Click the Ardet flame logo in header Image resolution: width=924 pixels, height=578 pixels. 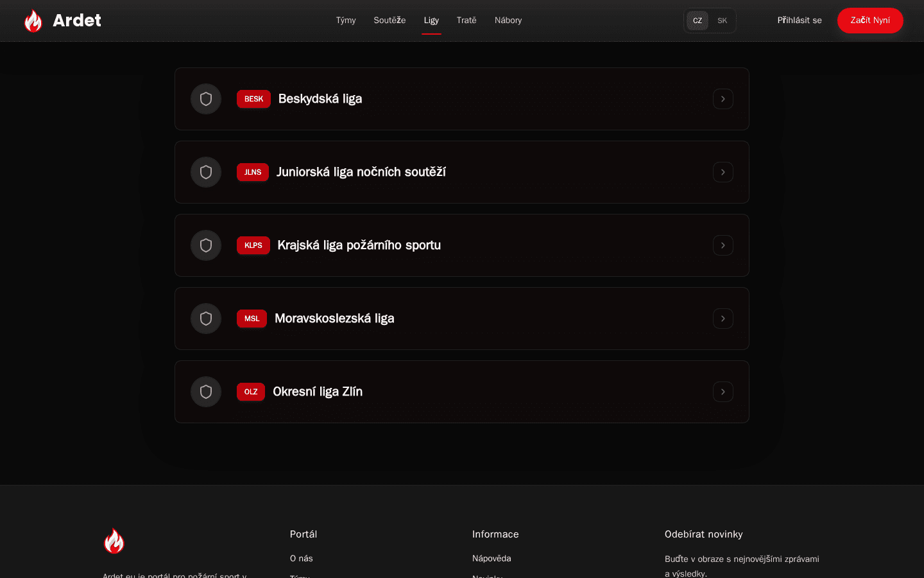pyautogui.click(x=33, y=21)
